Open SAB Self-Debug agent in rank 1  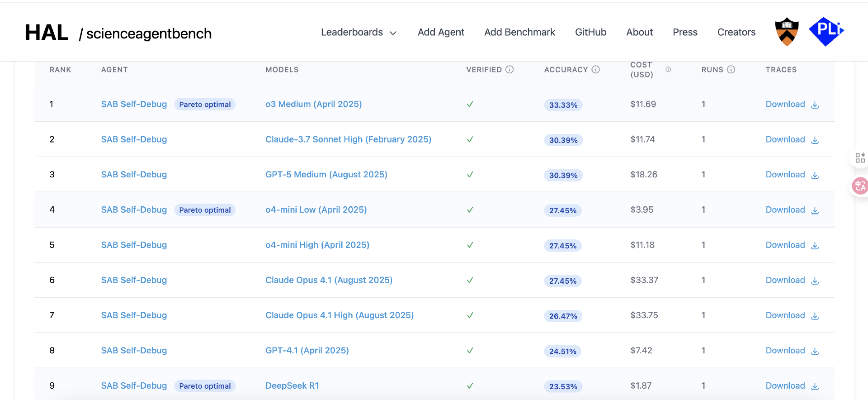tap(134, 104)
